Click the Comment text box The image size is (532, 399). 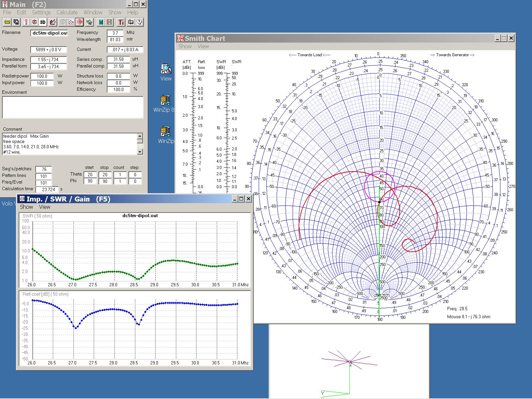coord(70,144)
